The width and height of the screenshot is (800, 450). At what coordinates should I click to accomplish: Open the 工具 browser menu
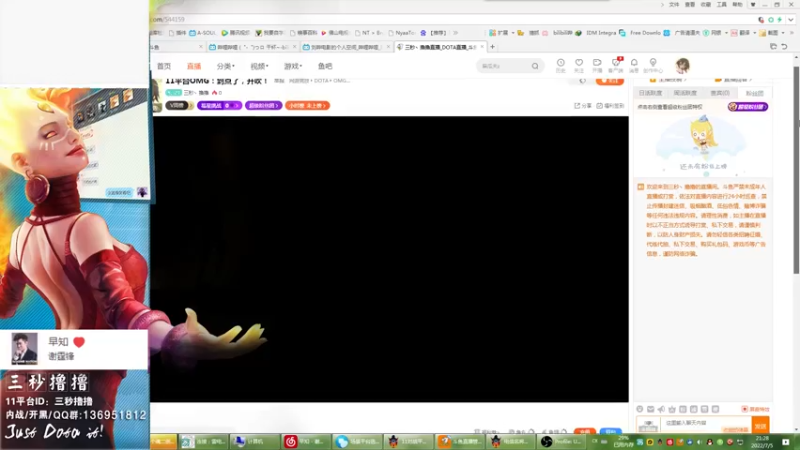(x=721, y=5)
